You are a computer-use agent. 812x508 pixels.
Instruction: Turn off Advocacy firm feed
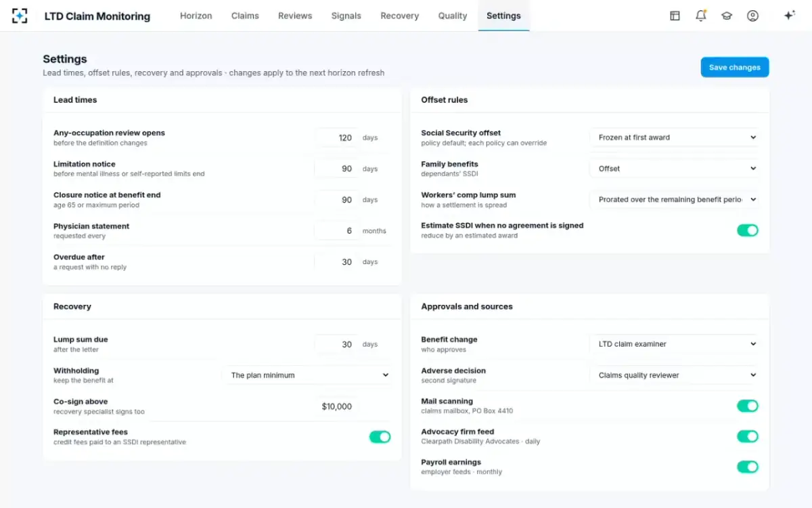click(x=748, y=436)
